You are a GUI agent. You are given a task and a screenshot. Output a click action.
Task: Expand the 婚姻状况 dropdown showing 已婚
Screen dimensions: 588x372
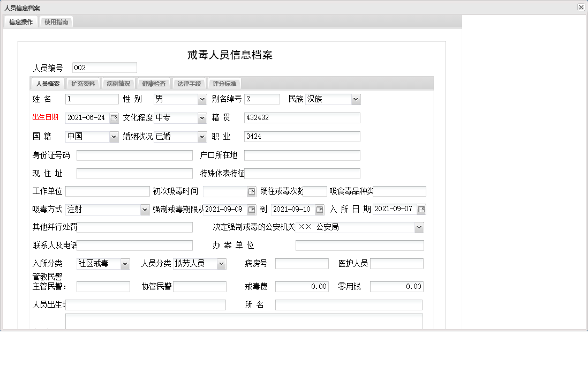click(x=201, y=137)
